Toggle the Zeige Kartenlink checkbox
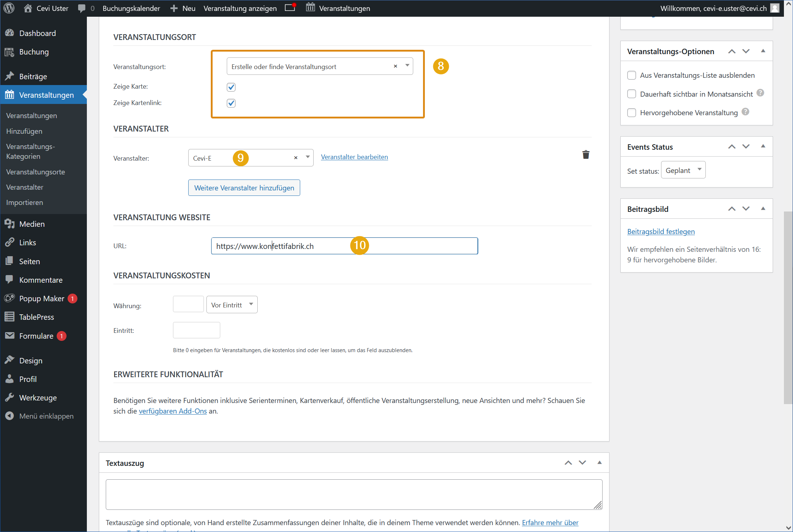Image resolution: width=793 pixels, height=532 pixels. 231,103
